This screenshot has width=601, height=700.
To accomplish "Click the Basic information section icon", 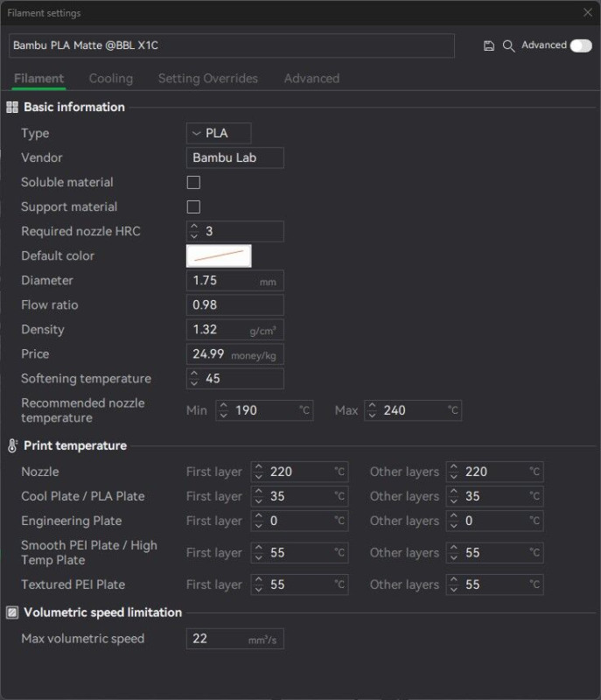I will coord(12,107).
